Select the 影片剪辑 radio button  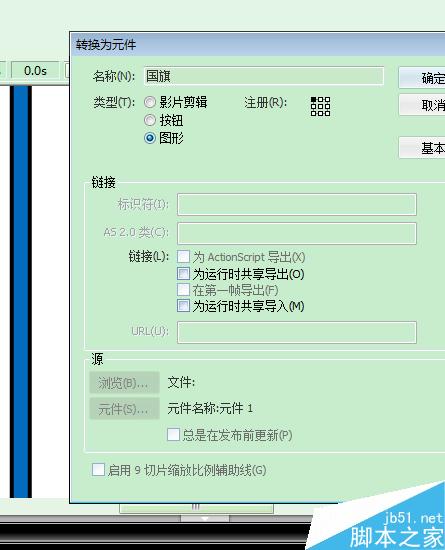click(150, 102)
